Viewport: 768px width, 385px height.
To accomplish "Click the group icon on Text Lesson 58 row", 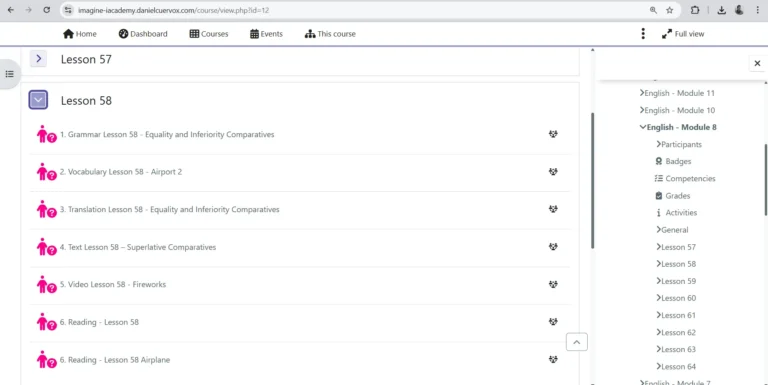I will click(553, 246).
